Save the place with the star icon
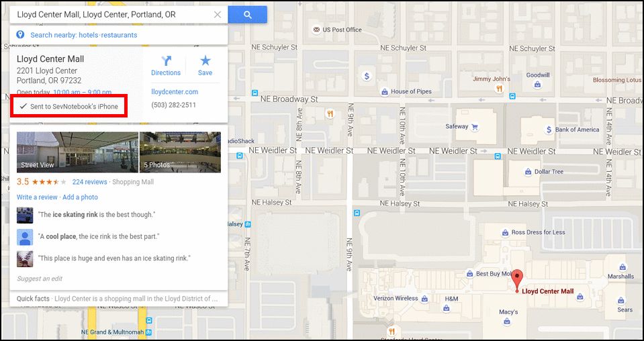The image size is (644, 341). coord(205,66)
